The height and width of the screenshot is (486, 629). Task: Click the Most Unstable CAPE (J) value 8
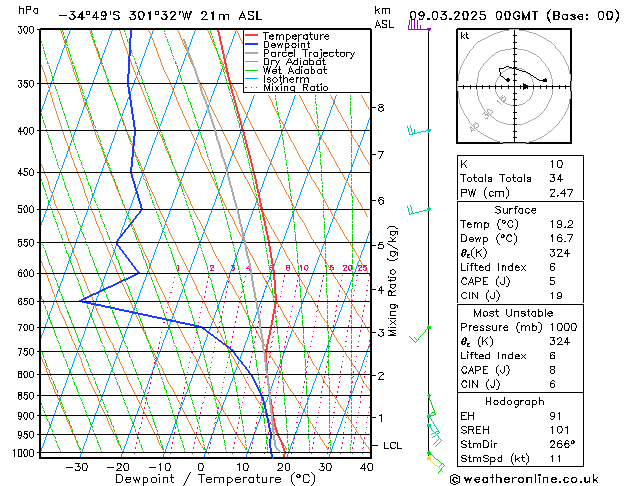(553, 370)
